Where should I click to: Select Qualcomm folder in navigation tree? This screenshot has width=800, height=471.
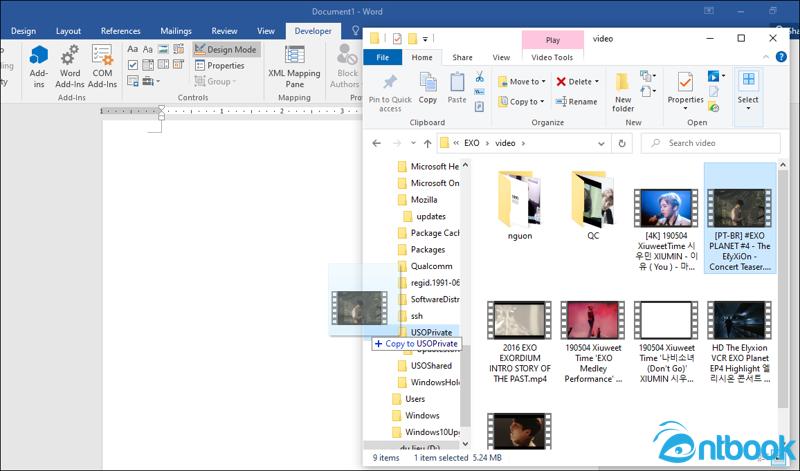click(432, 266)
